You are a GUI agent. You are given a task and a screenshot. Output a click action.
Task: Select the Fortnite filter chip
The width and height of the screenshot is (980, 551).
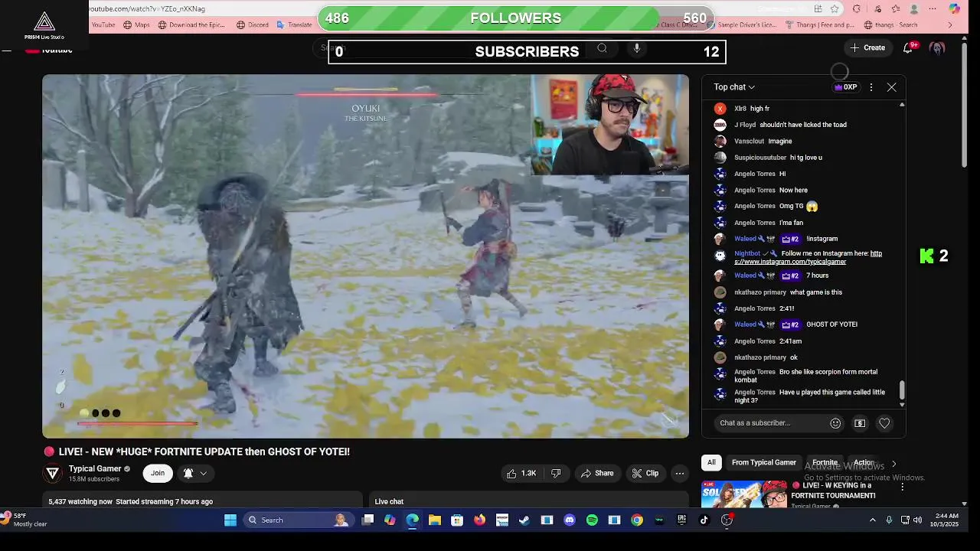click(825, 463)
